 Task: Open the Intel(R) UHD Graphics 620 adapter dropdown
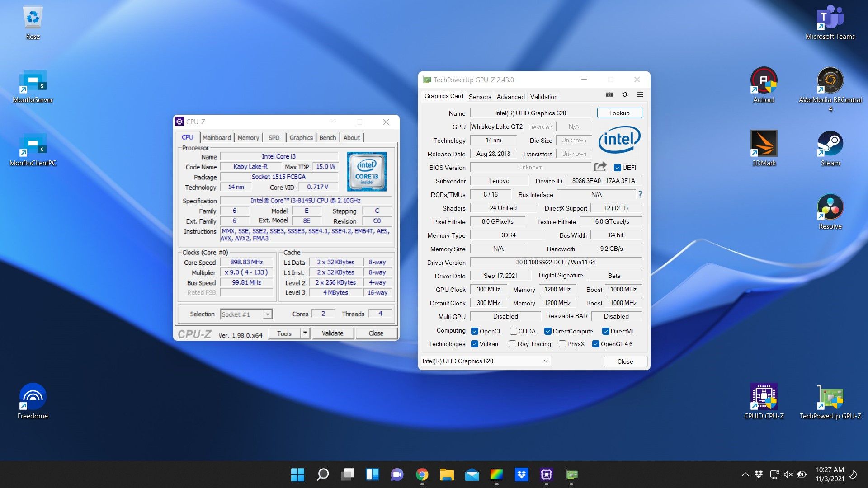point(486,361)
